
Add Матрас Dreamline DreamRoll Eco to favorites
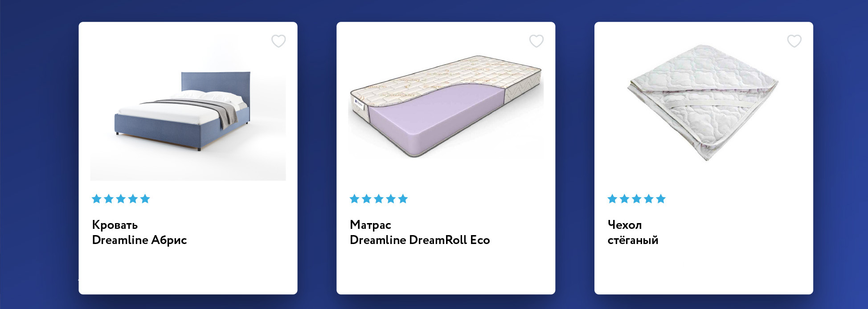coord(536,41)
